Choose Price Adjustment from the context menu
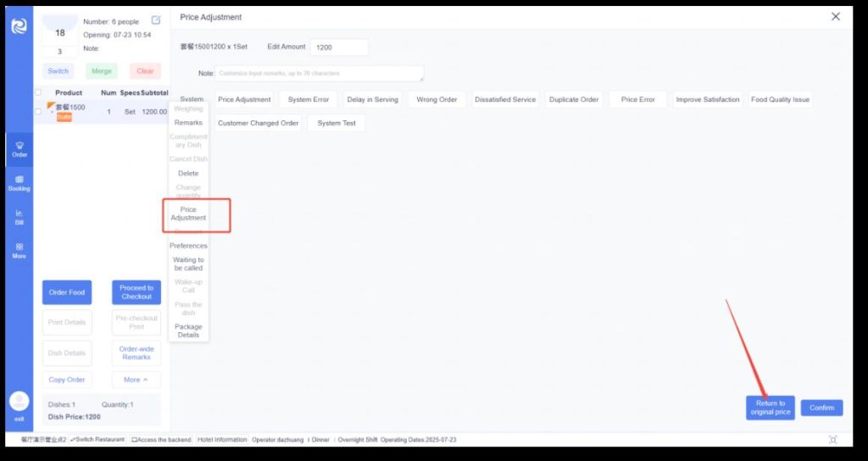 tap(188, 214)
